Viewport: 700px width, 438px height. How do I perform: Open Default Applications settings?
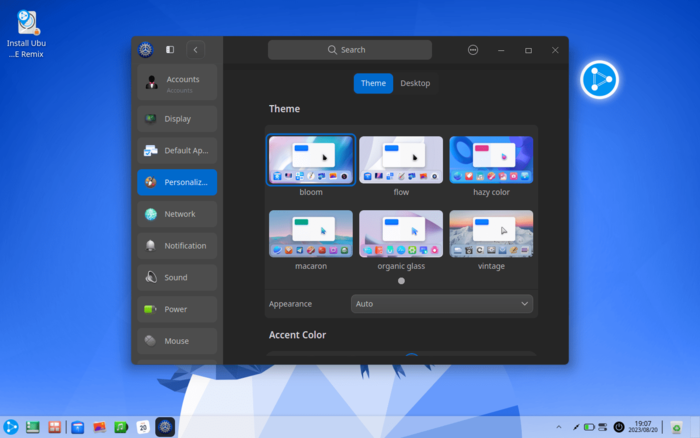click(x=177, y=150)
